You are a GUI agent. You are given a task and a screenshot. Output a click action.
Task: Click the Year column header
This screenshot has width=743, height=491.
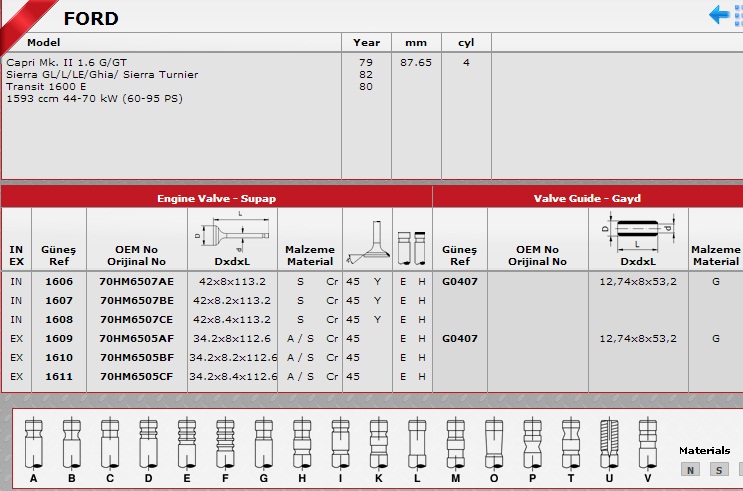click(x=366, y=43)
